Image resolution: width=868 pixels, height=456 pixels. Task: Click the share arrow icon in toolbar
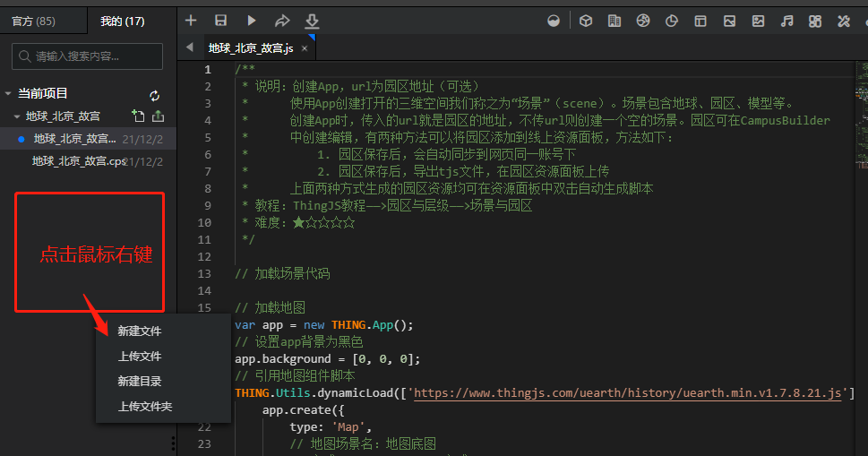click(x=282, y=21)
